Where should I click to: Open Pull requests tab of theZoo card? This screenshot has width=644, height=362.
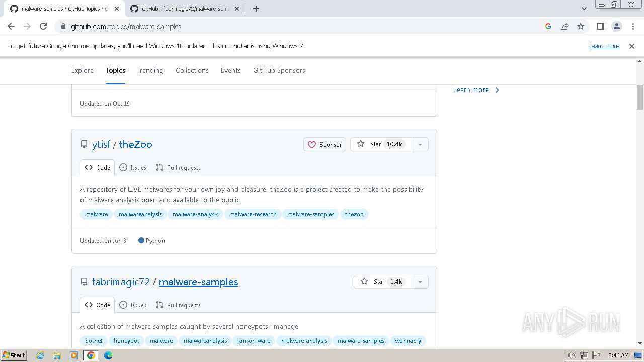[x=178, y=167]
